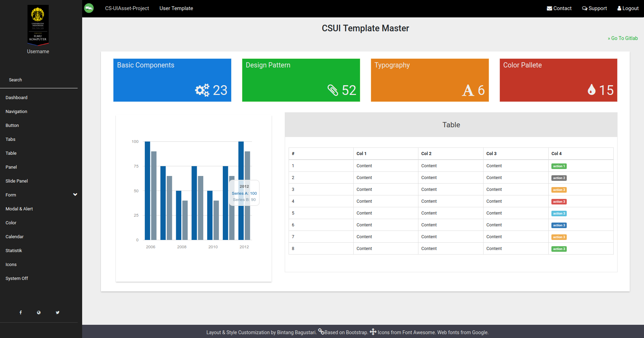Follow the Go To Gitlab link
Image resolution: width=644 pixels, height=338 pixels.
tap(623, 38)
